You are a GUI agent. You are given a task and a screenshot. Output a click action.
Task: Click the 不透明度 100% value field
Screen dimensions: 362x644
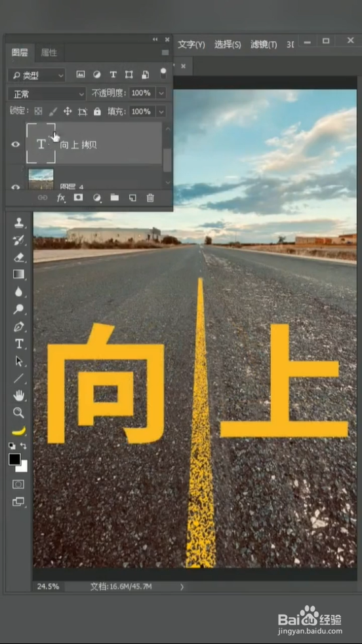[x=142, y=93]
